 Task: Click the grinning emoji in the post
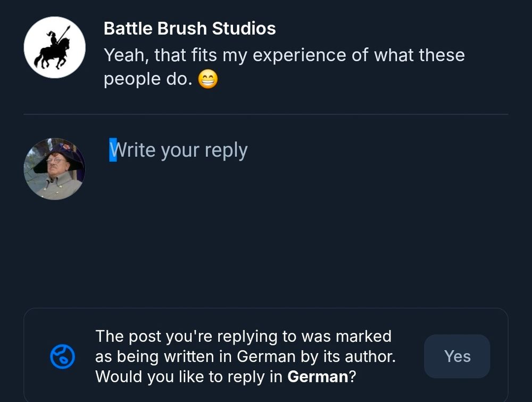(x=208, y=80)
